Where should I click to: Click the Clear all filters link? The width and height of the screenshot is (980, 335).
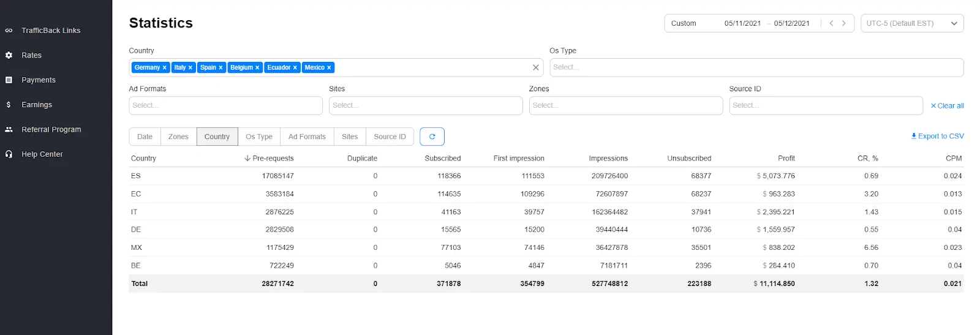click(947, 106)
